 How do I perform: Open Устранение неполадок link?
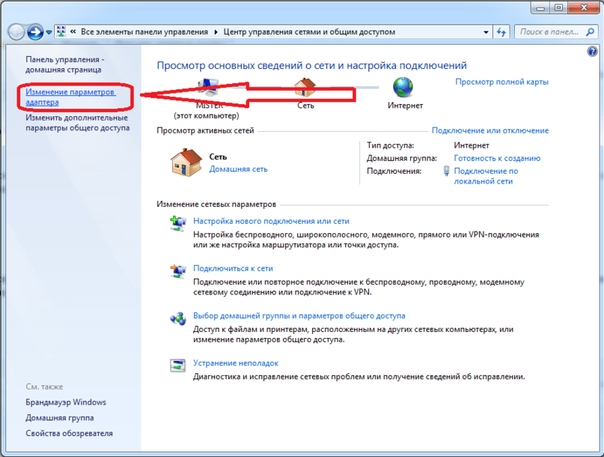pos(235,363)
